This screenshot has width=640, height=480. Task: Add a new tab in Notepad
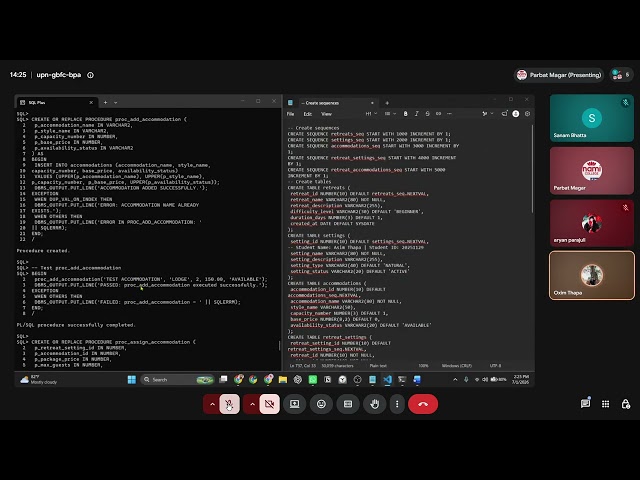[x=387, y=103]
